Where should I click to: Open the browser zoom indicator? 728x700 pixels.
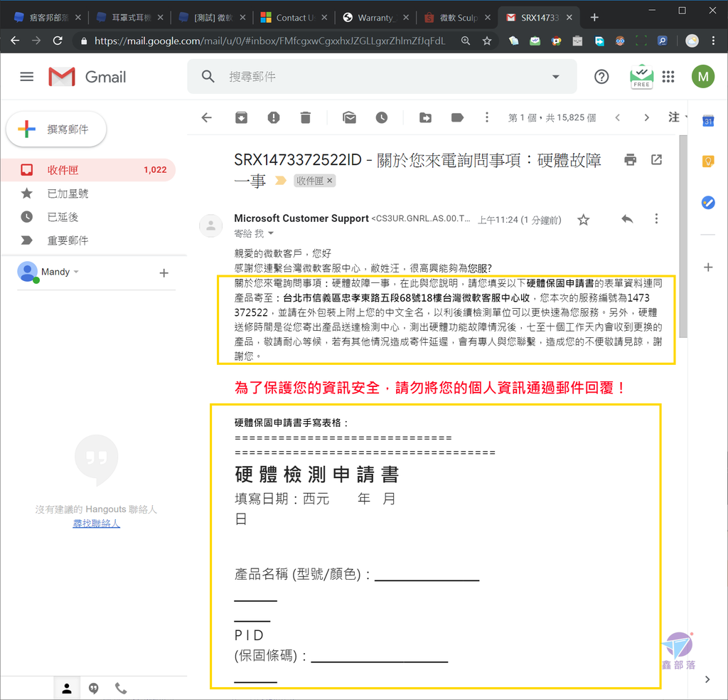[x=465, y=41]
